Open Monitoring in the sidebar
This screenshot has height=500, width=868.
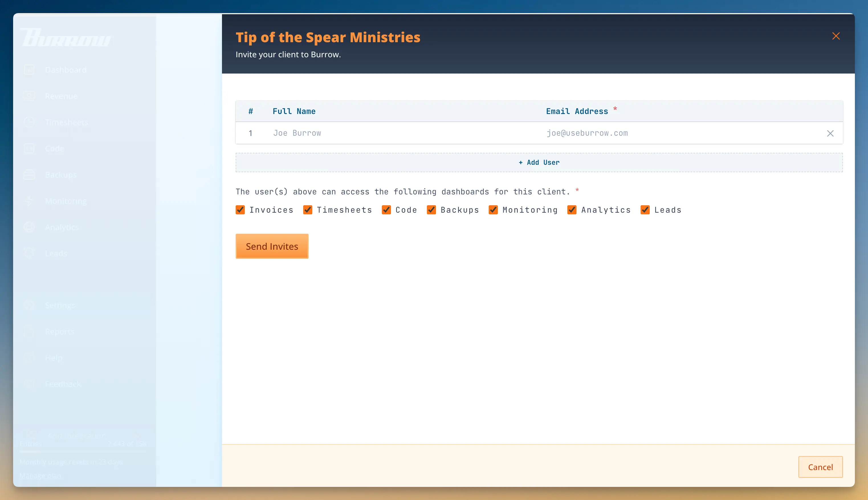(66, 201)
